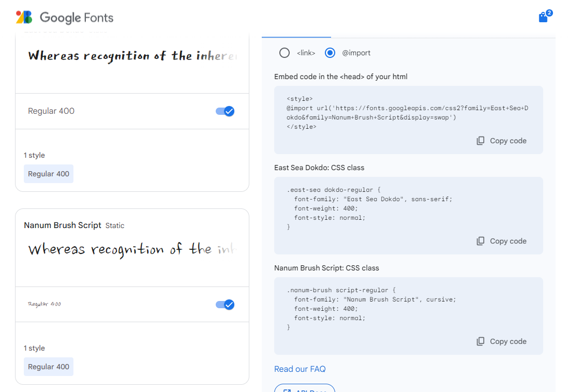Click copy icon for East Sea Dokdo CSS

(x=481, y=242)
